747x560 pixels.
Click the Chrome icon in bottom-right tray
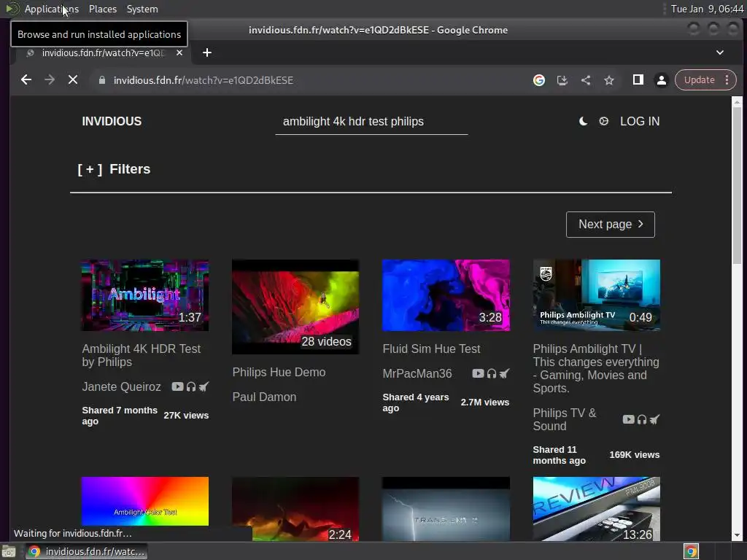(691, 551)
